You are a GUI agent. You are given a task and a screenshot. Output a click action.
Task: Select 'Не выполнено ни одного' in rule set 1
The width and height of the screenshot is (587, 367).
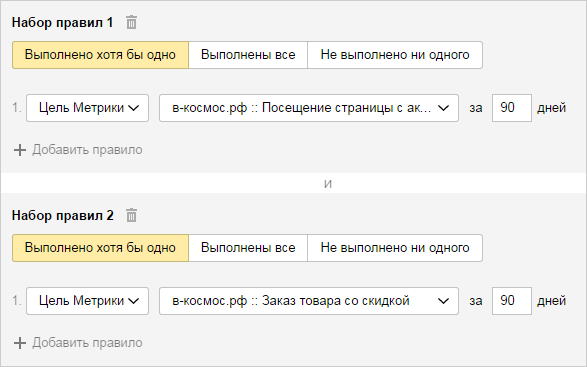(395, 55)
